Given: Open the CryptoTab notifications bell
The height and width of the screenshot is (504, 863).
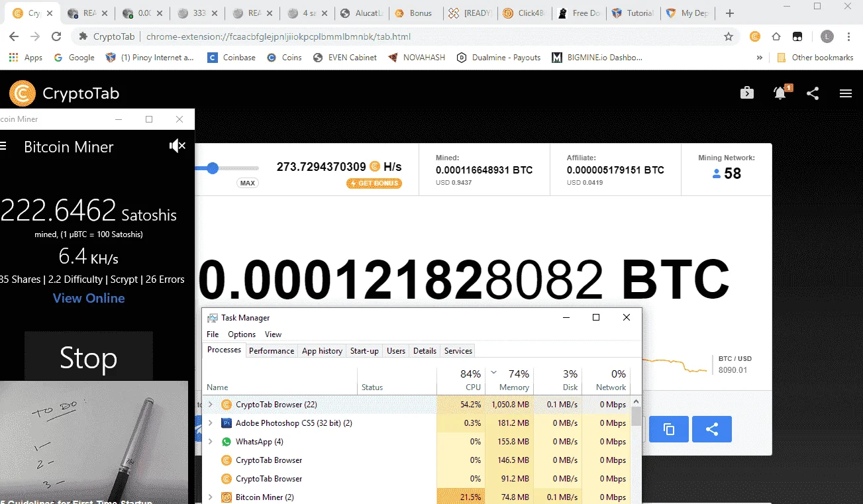Looking at the screenshot, I should click(780, 93).
